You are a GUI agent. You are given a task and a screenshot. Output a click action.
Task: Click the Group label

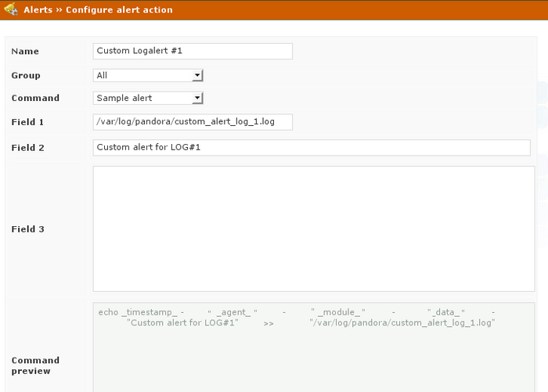(x=26, y=75)
